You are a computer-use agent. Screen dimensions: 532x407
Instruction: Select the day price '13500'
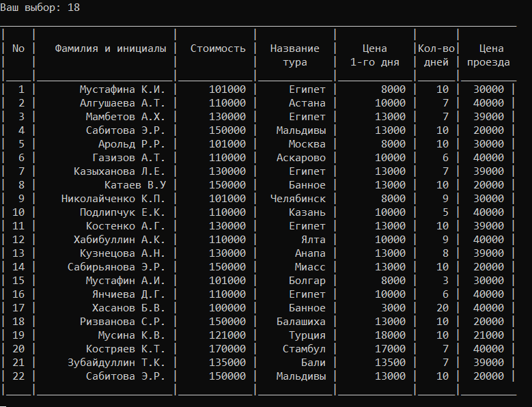tap(390, 363)
